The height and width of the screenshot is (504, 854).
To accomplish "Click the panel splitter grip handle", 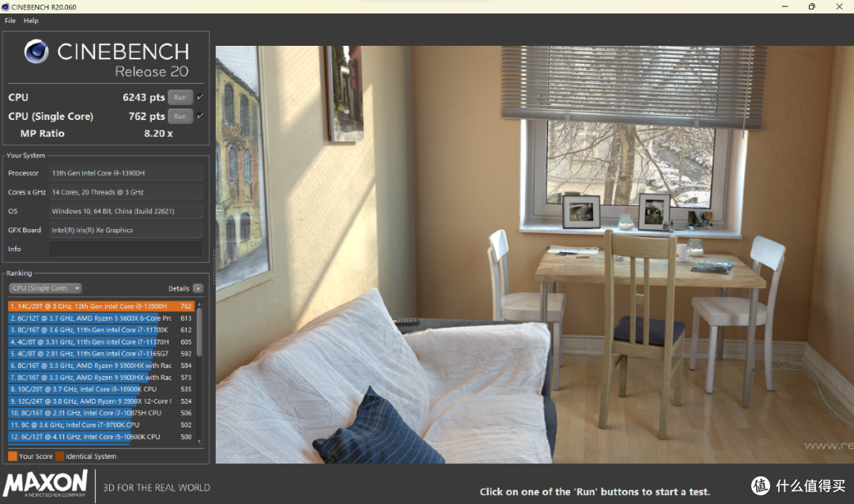I will tap(213, 267).
